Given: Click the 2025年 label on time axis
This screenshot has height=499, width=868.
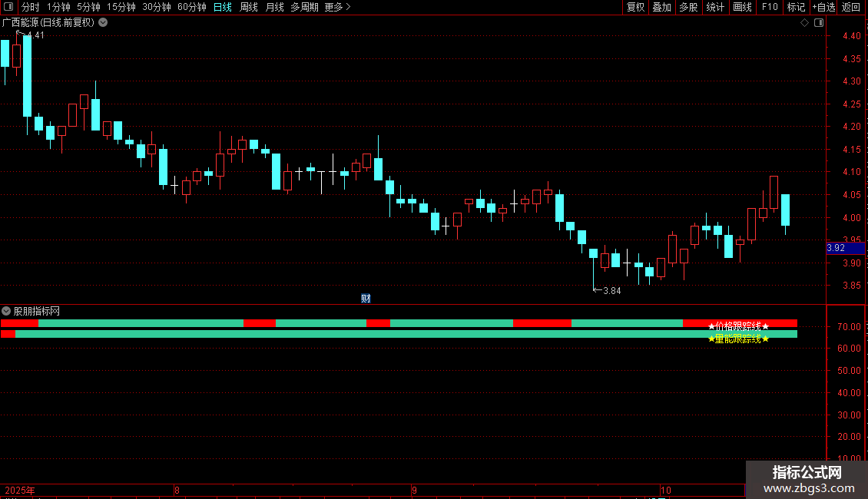Looking at the screenshot, I should pos(19,491).
